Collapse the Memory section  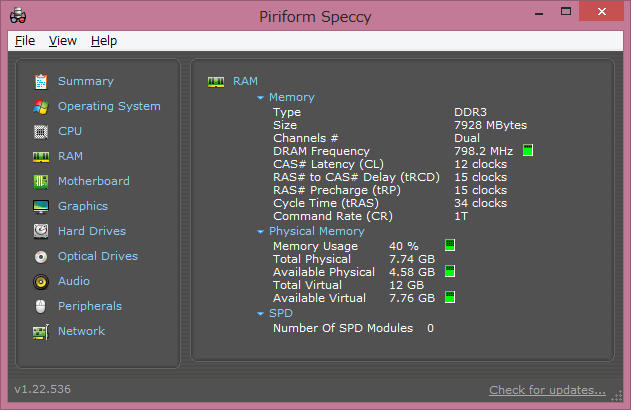[x=260, y=97]
